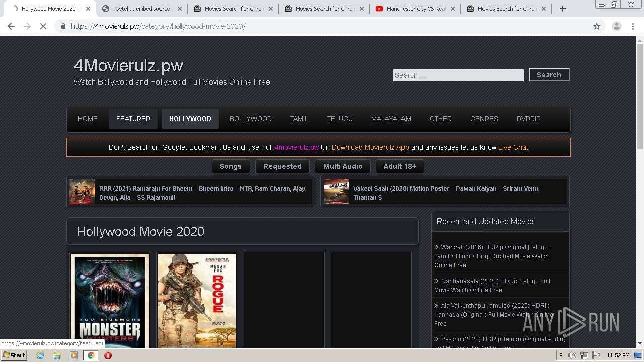Go to HOME in navigation menu
Image resolution: width=644 pixels, height=362 pixels.
tap(88, 119)
